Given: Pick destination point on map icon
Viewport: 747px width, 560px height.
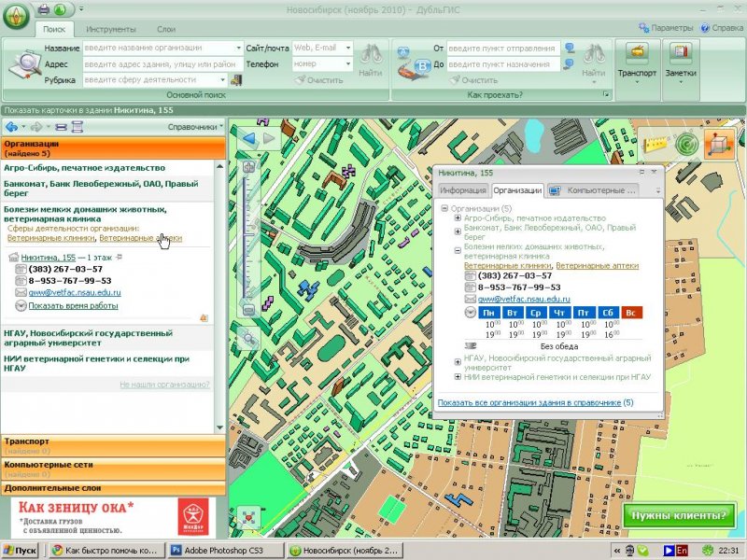Looking at the screenshot, I should pyautogui.click(x=569, y=64).
